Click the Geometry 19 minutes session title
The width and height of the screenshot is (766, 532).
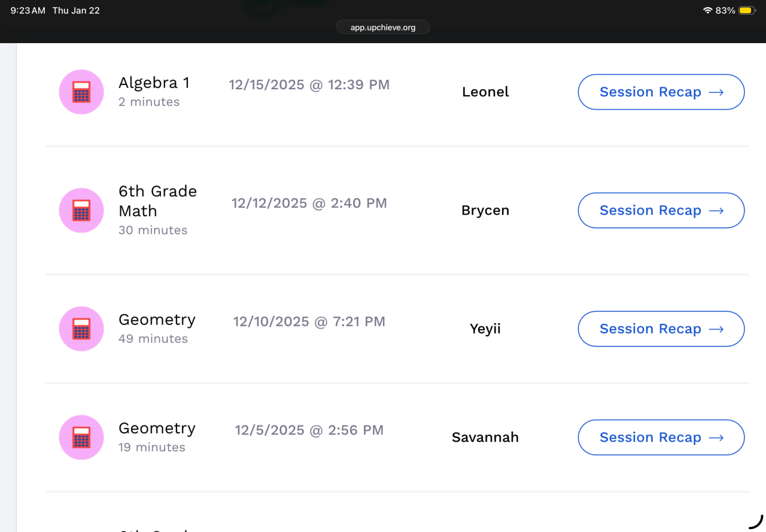(x=157, y=428)
